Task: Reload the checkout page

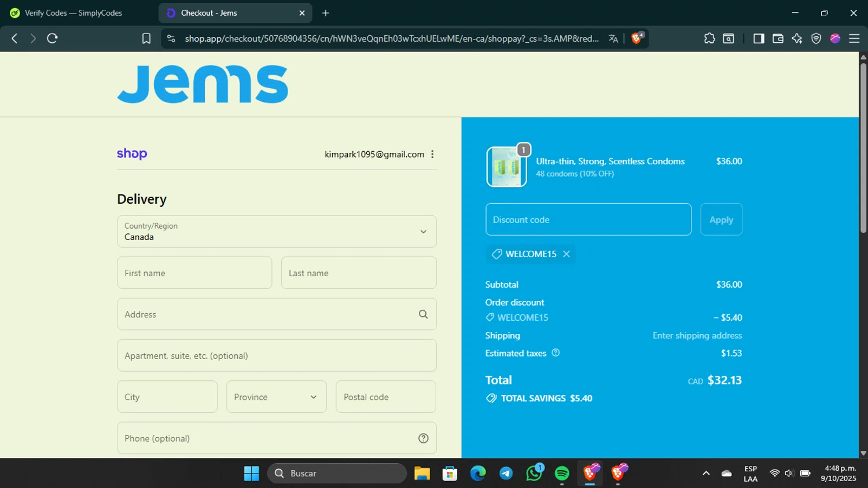Action: [52, 38]
